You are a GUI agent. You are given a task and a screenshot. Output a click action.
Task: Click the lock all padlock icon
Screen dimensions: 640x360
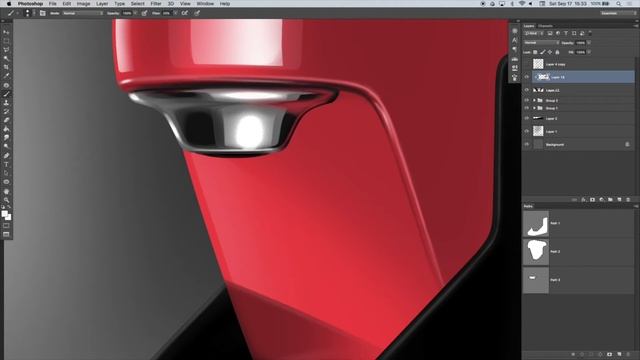[557, 52]
